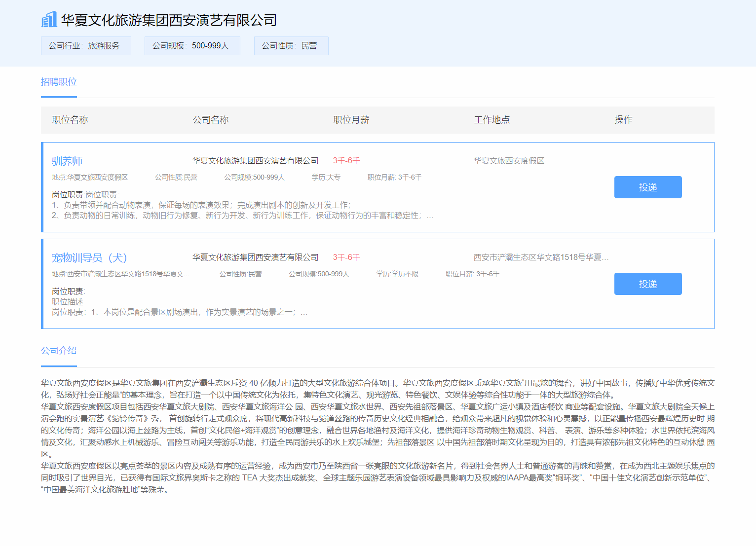Click company name in the 宠物训导员 row
This screenshot has width=756, height=546.
point(255,257)
